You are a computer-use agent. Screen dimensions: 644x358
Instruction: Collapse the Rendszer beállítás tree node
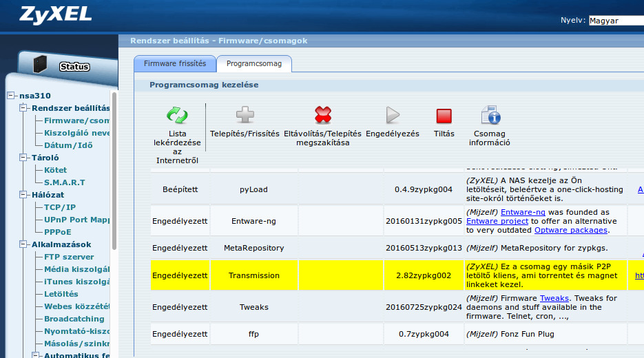[23, 108]
